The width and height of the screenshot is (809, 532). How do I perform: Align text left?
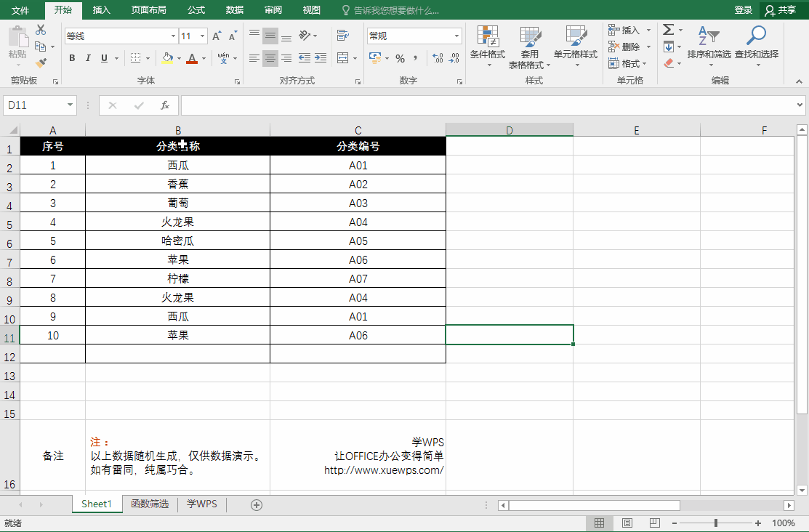[x=254, y=58]
